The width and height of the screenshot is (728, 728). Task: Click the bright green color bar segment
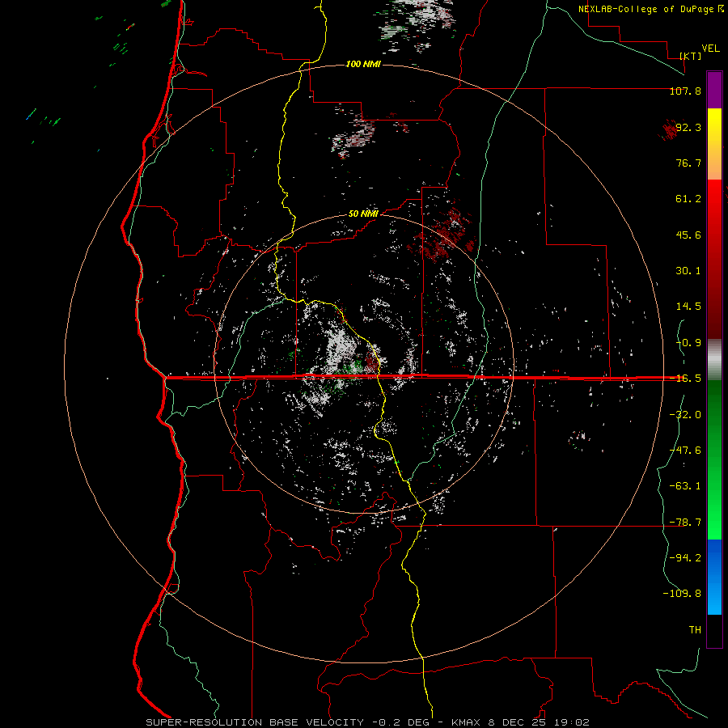pyautogui.click(x=714, y=459)
